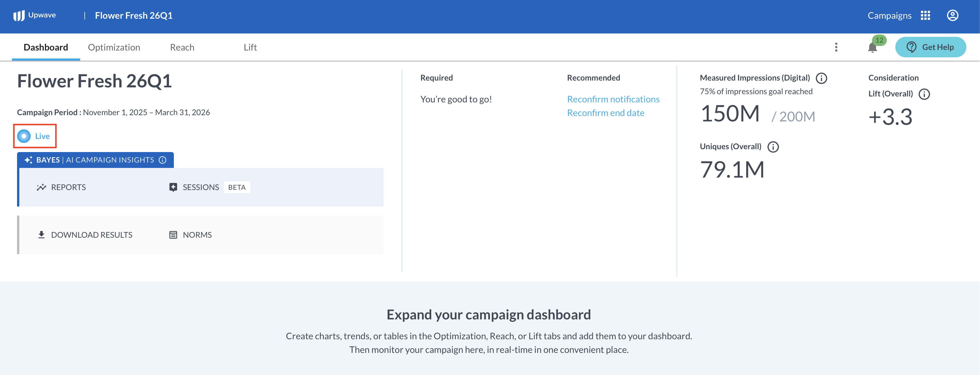The width and height of the screenshot is (980, 375).
Task: Switch to the Reach tab
Action: coord(182,47)
